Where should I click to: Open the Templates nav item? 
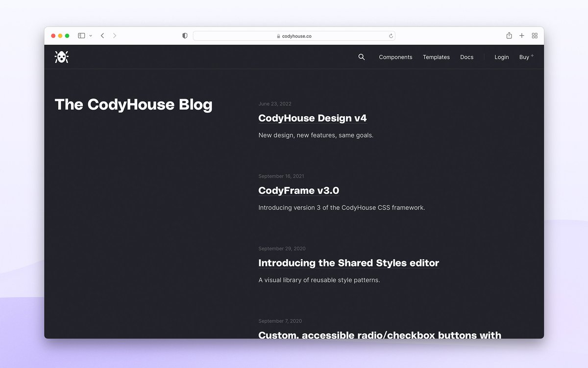click(x=436, y=57)
